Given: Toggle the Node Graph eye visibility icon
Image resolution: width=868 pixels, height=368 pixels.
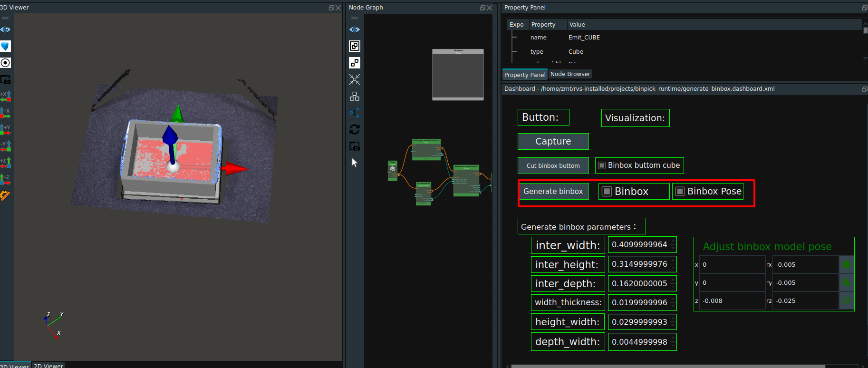Looking at the screenshot, I should click(355, 29).
